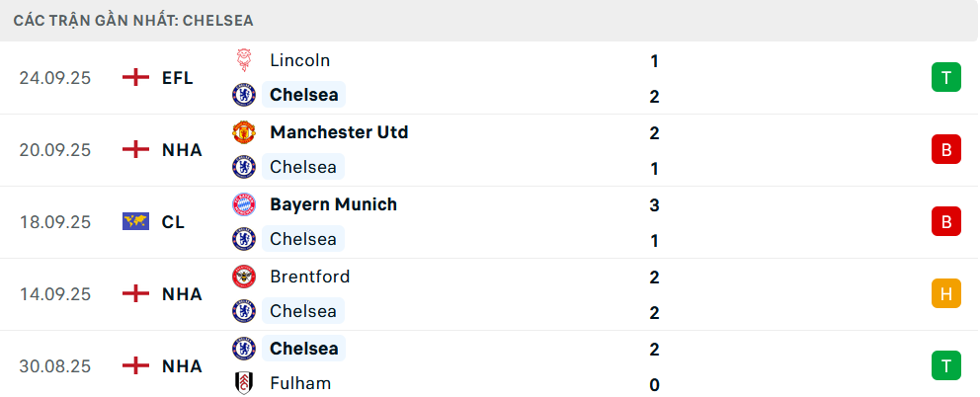
Task: Open the Fulham team link
Action: coord(300,383)
